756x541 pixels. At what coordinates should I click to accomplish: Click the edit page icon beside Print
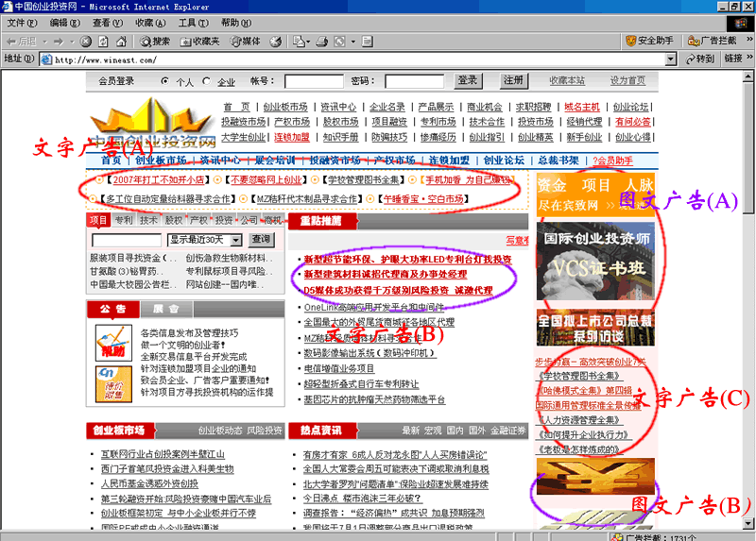click(x=339, y=42)
